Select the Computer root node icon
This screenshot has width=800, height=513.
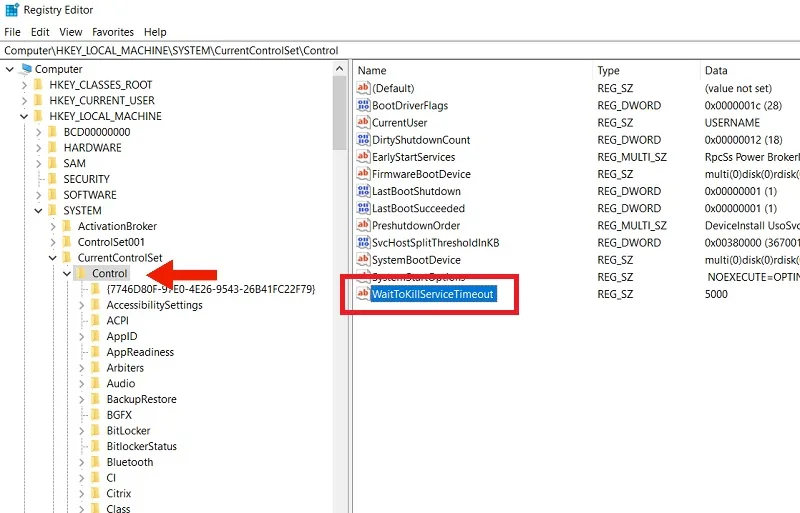click(x=27, y=69)
